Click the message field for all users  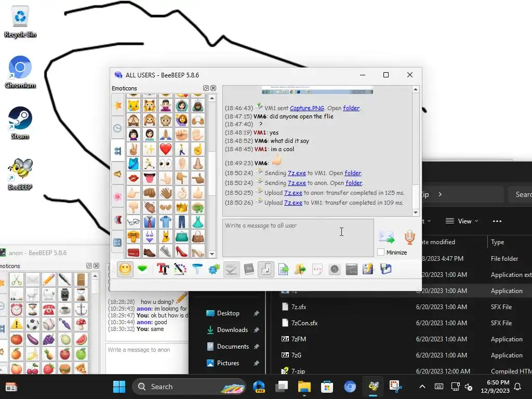coord(298,238)
